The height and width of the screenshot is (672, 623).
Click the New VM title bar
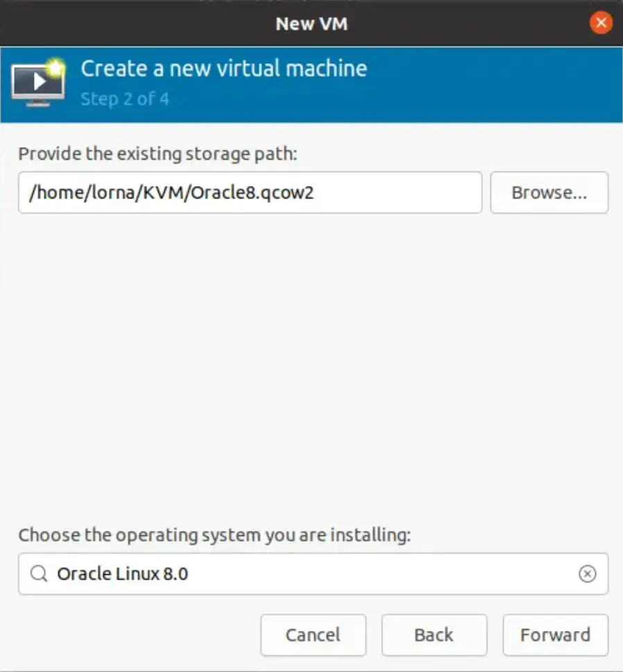coord(311,23)
